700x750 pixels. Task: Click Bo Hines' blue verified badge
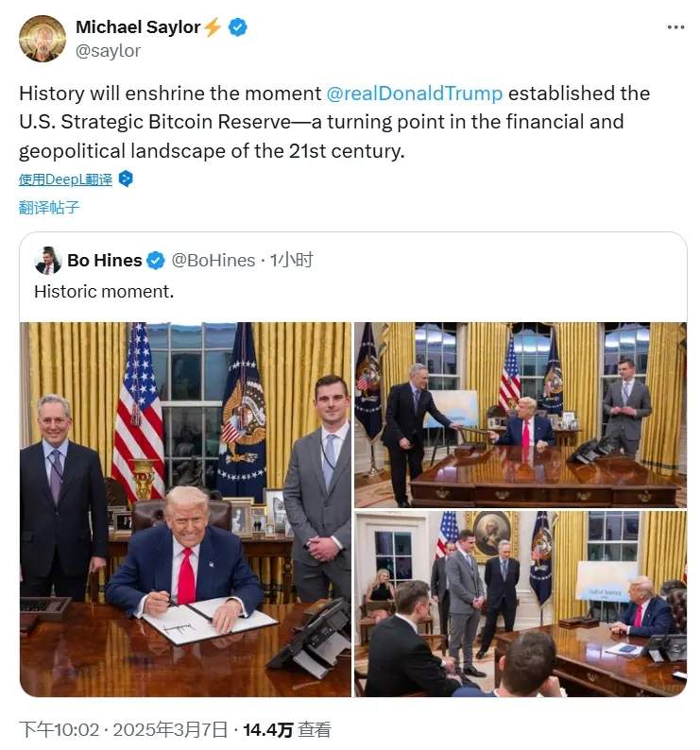pos(156,261)
